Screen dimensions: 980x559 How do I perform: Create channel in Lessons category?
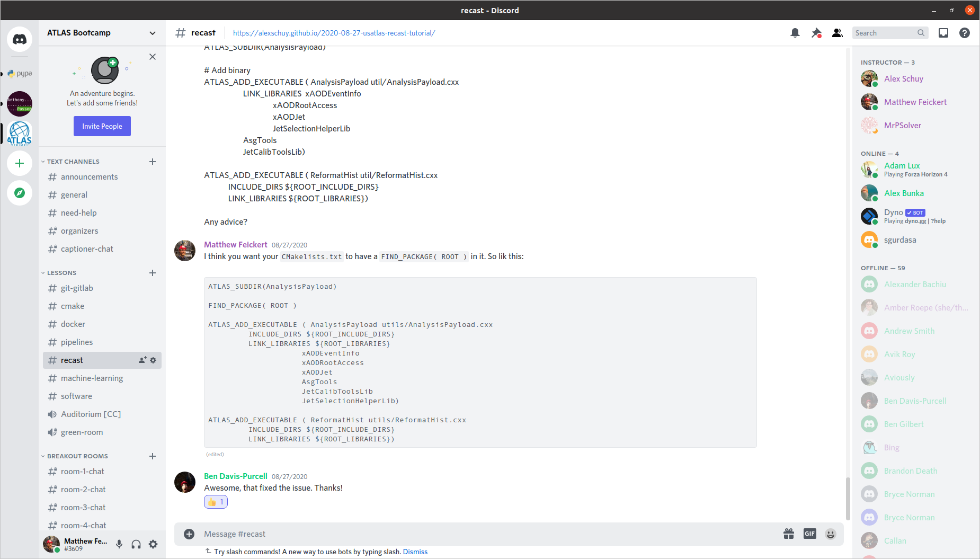tap(153, 273)
